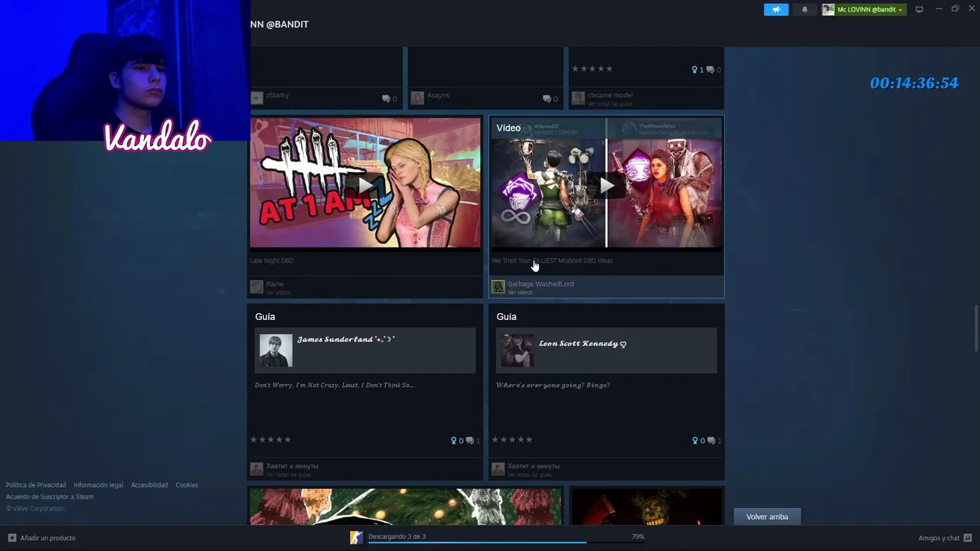
Task: Click the zStarky author avatar
Action: tap(256, 98)
